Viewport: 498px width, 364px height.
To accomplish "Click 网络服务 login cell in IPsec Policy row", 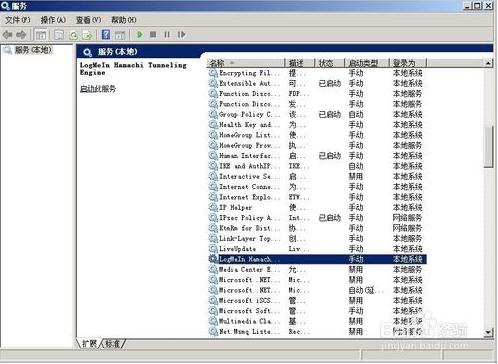I will pyautogui.click(x=407, y=218).
